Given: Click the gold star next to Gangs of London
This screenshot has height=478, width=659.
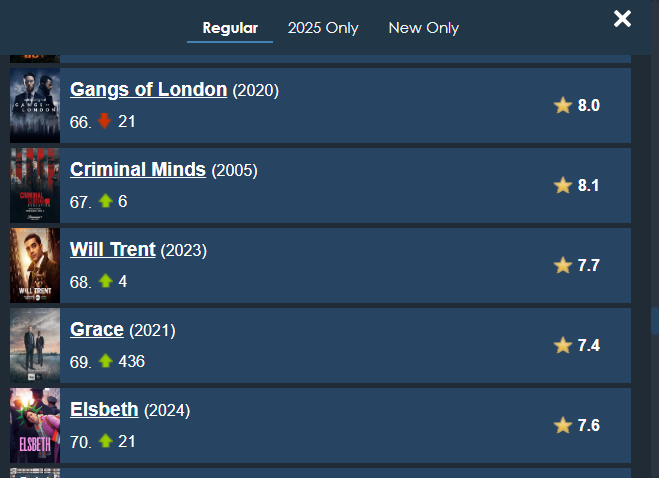Looking at the screenshot, I should [x=563, y=105].
